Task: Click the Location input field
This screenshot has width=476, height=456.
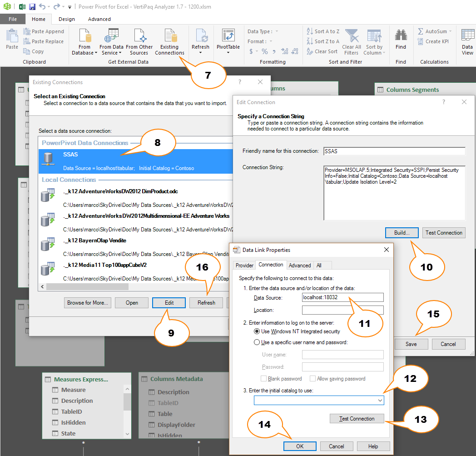Action: tap(343, 310)
